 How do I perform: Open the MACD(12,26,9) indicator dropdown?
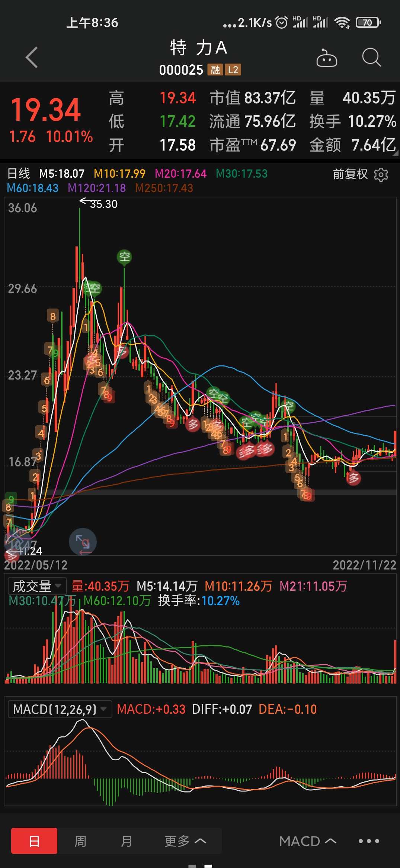pyautogui.click(x=60, y=710)
